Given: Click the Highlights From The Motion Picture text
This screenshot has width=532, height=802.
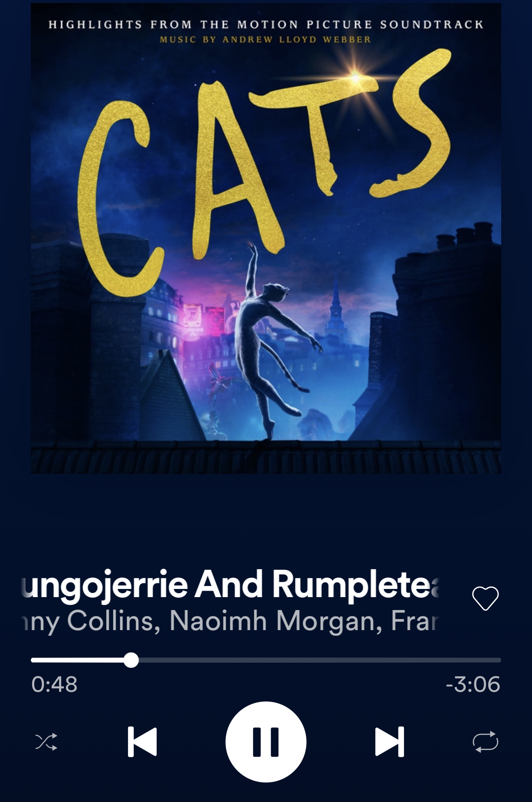Looking at the screenshot, I should (x=266, y=24).
